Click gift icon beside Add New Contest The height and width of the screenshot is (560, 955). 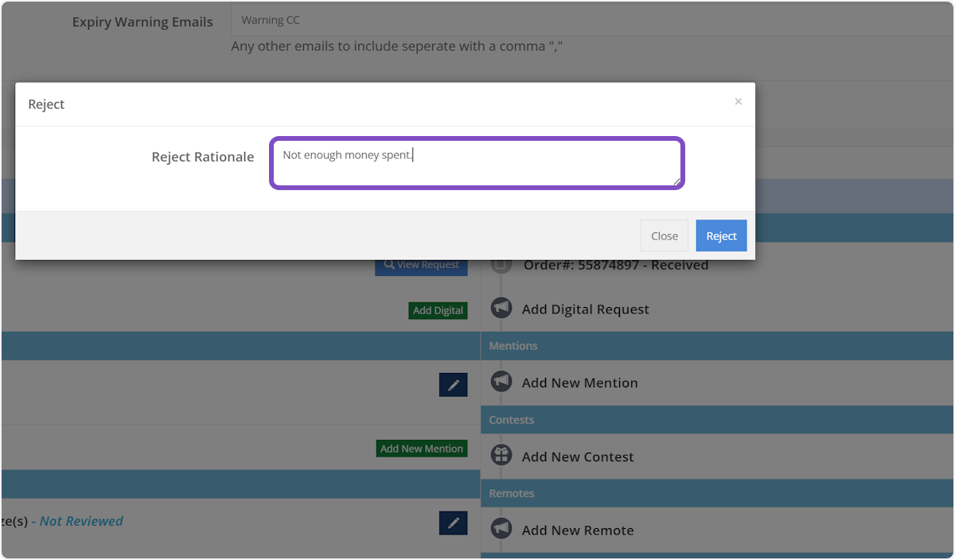click(501, 456)
